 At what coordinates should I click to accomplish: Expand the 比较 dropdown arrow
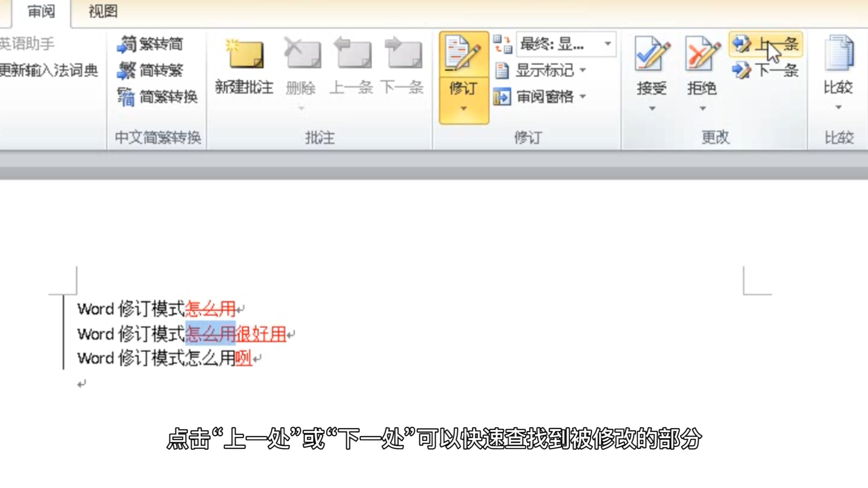coord(839,108)
